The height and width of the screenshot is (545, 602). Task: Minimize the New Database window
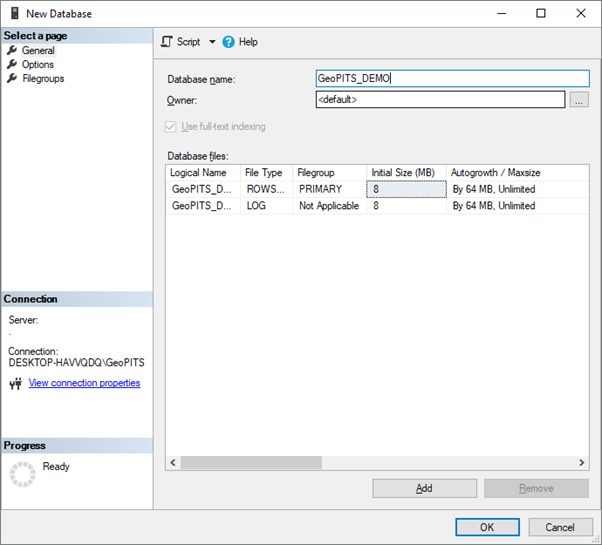pos(501,13)
